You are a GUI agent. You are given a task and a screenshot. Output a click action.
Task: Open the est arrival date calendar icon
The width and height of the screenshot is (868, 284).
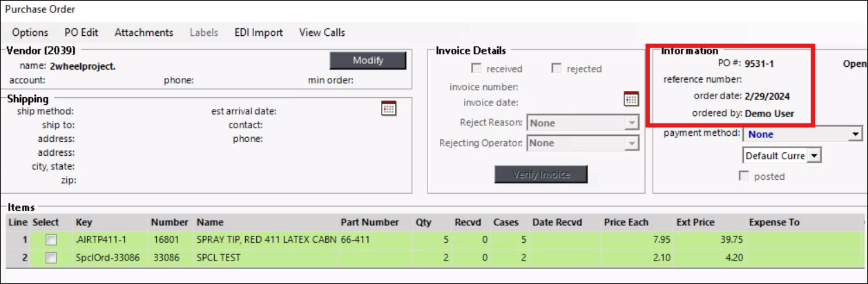tap(389, 108)
